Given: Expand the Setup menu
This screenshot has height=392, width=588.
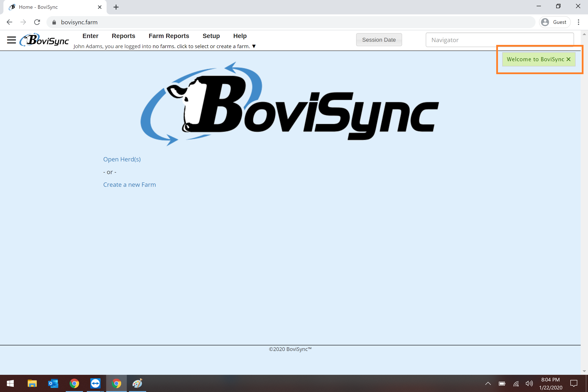Looking at the screenshot, I should (x=211, y=36).
